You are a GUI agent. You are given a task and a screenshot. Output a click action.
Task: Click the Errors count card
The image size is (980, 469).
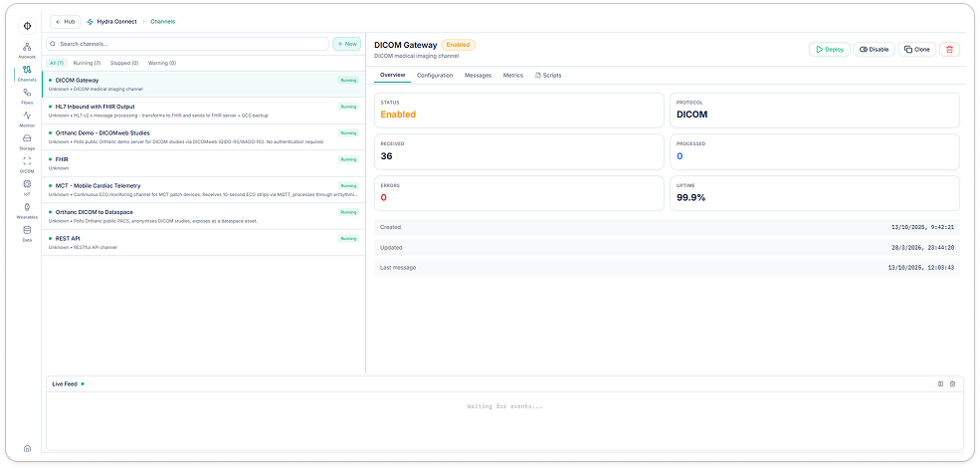518,193
